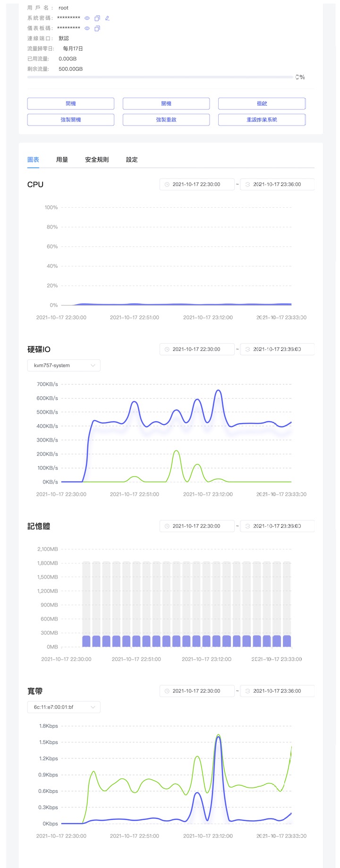Edit the 系統密碼 via pencil icon
The width and height of the screenshot is (340, 868).
tap(107, 18)
